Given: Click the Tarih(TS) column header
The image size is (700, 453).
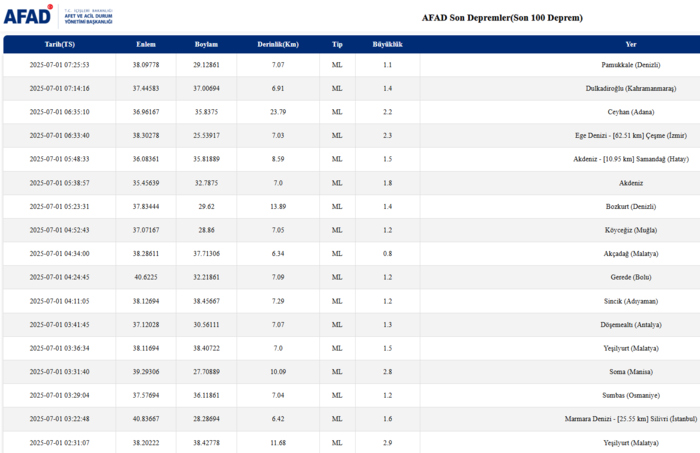Looking at the screenshot, I should [59, 45].
